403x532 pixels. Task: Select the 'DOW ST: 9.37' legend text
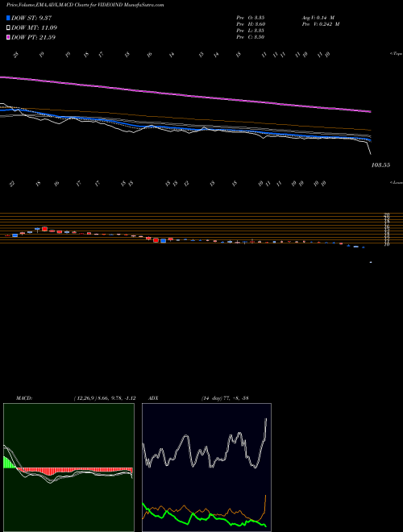(x=31, y=19)
